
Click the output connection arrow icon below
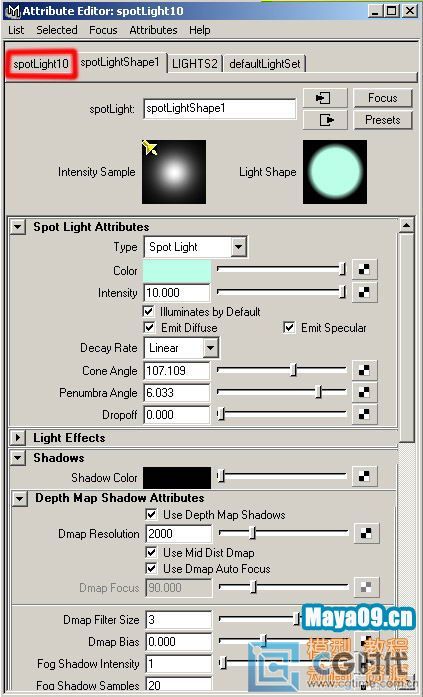tap(325, 120)
